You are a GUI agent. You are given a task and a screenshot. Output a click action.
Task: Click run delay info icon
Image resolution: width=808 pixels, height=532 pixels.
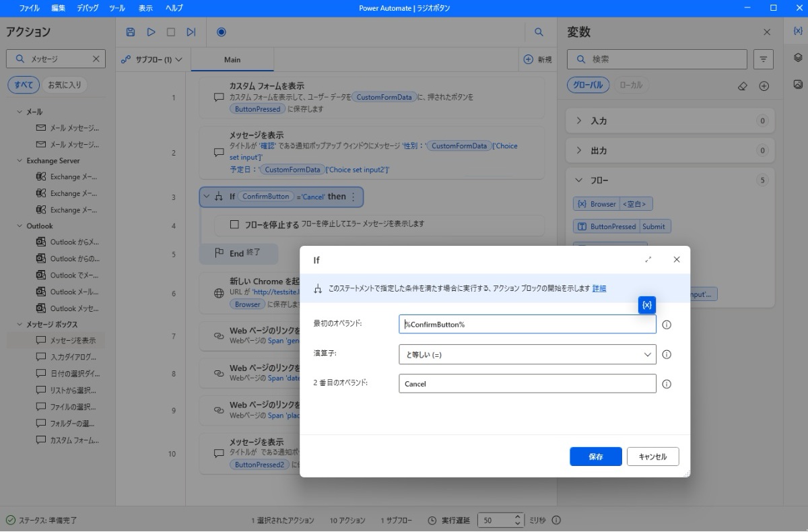coord(556,521)
